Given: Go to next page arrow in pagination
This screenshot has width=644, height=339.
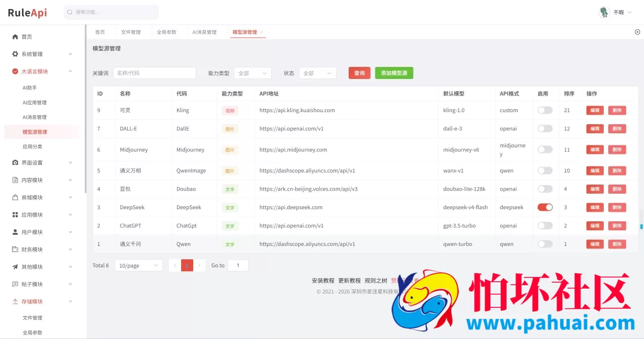Looking at the screenshot, I should pyautogui.click(x=199, y=265).
